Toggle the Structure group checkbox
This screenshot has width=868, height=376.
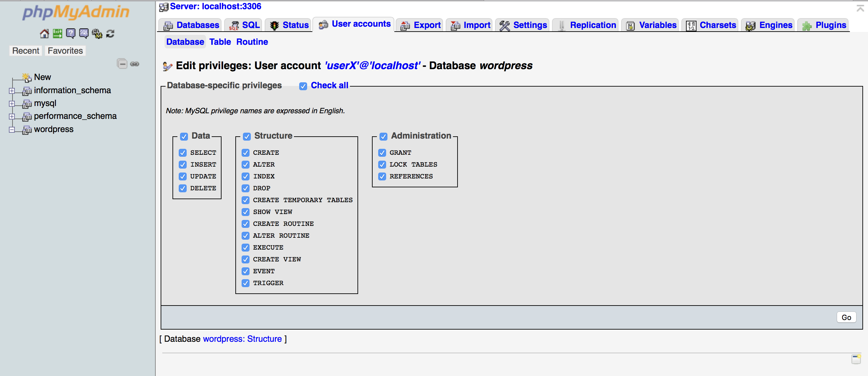247,136
